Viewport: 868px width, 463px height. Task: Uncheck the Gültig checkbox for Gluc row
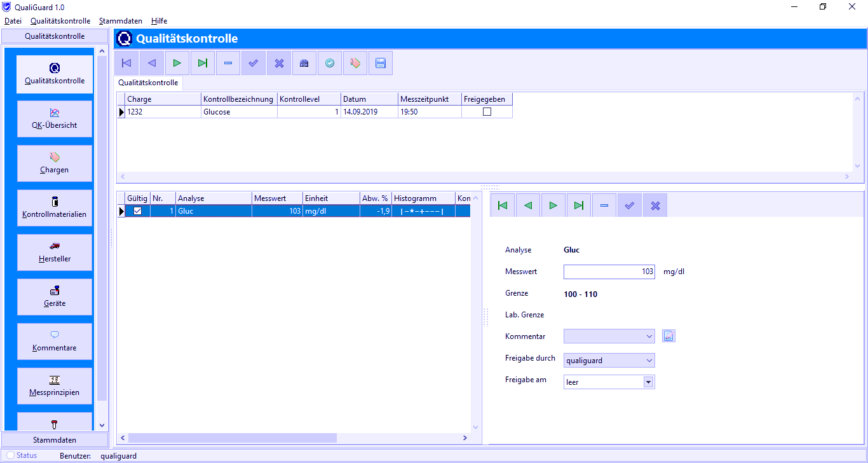(x=137, y=211)
